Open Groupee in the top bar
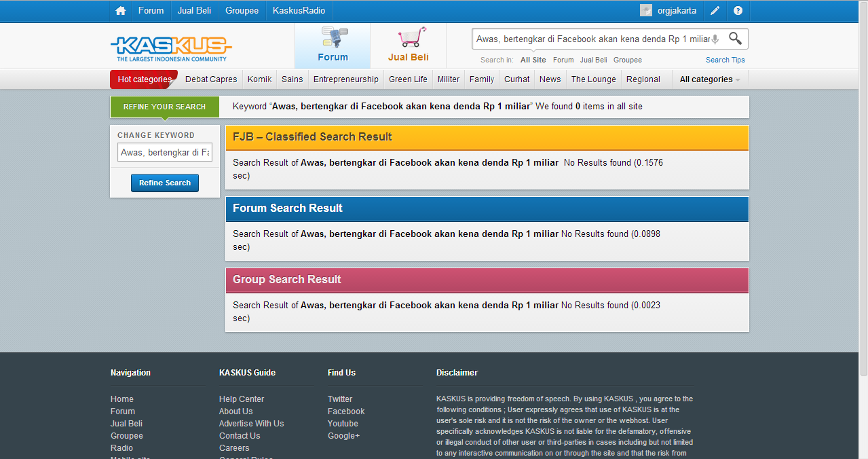The height and width of the screenshot is (459, 868). coord(242,11)
